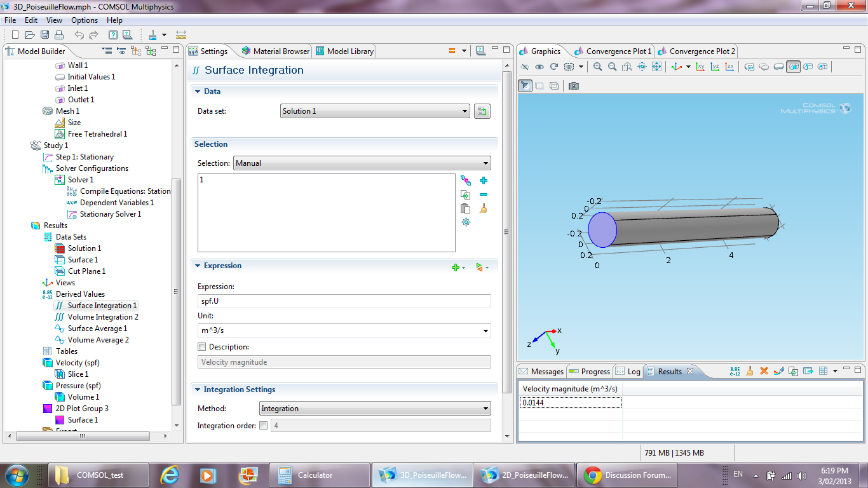Tick the Description checkbox
This screenshot has width=868, height=488.
click(201, 347)
